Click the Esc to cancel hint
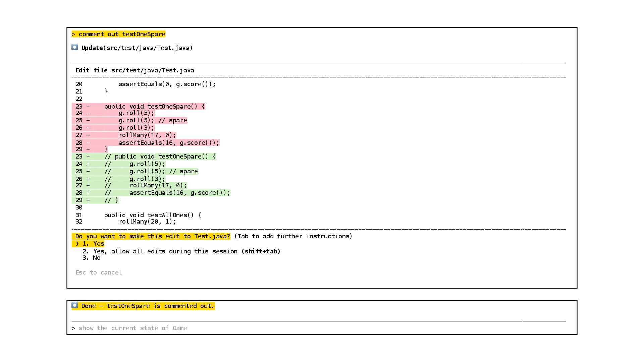The width and height of the screenshot is (644, 362). tap(99, 273)
